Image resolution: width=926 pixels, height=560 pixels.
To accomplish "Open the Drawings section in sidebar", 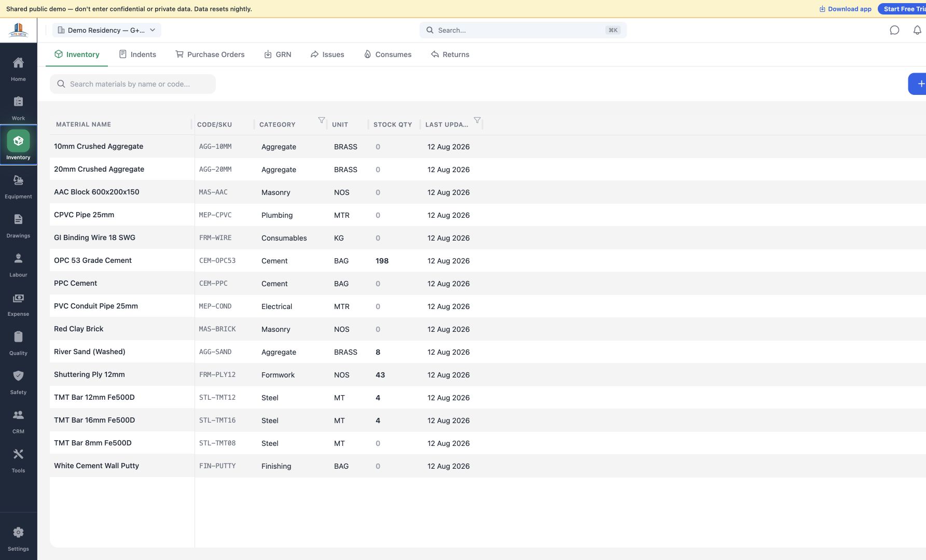I will [x=18, y=226].
